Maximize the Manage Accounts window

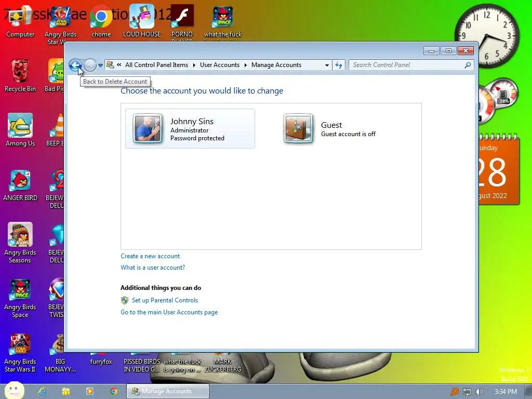pyautogui.click(x=448, y=51)
